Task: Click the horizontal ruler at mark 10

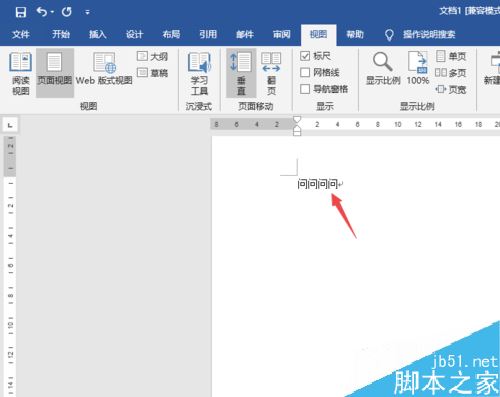Action: (x=398, y=124)
